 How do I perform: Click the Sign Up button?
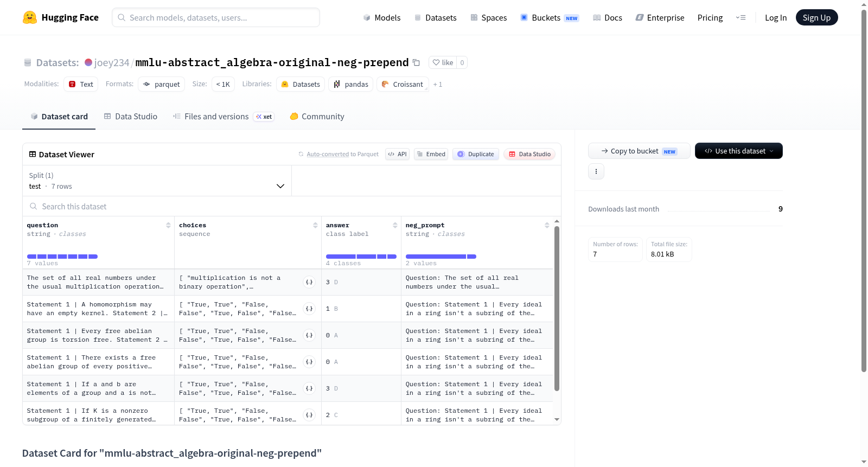[816, 17]
